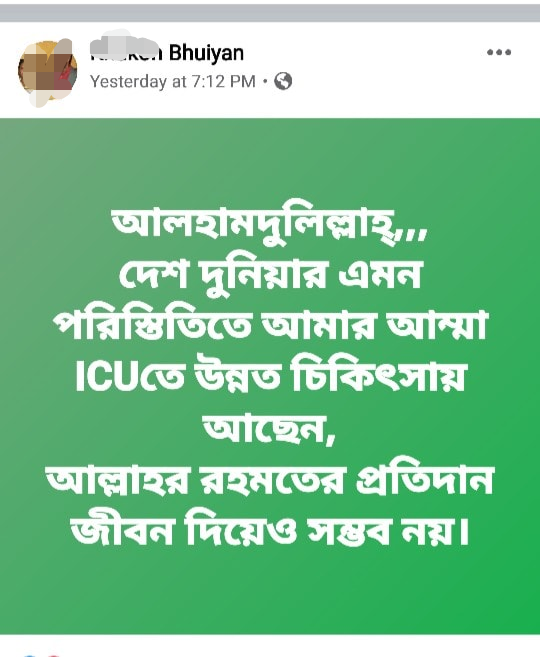
Task: Open the poster's blurred profile picture
Action: [x=47, y=72]
